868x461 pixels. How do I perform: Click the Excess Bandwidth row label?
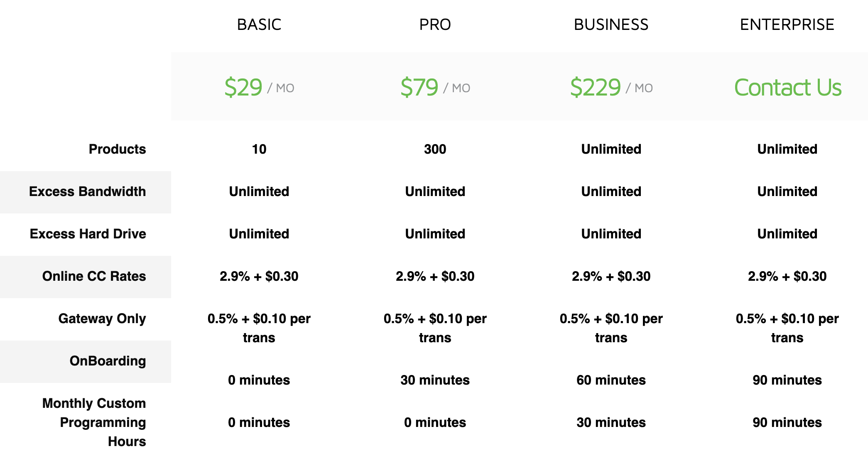pyautogui.click(x=87, y=191)
